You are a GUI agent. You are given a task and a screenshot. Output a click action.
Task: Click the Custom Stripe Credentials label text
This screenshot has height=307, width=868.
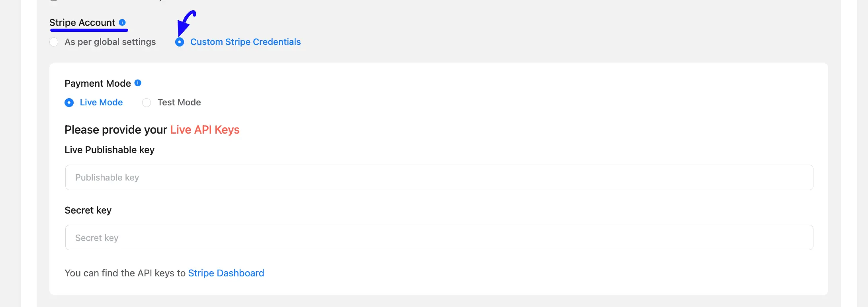pos(246,42)
